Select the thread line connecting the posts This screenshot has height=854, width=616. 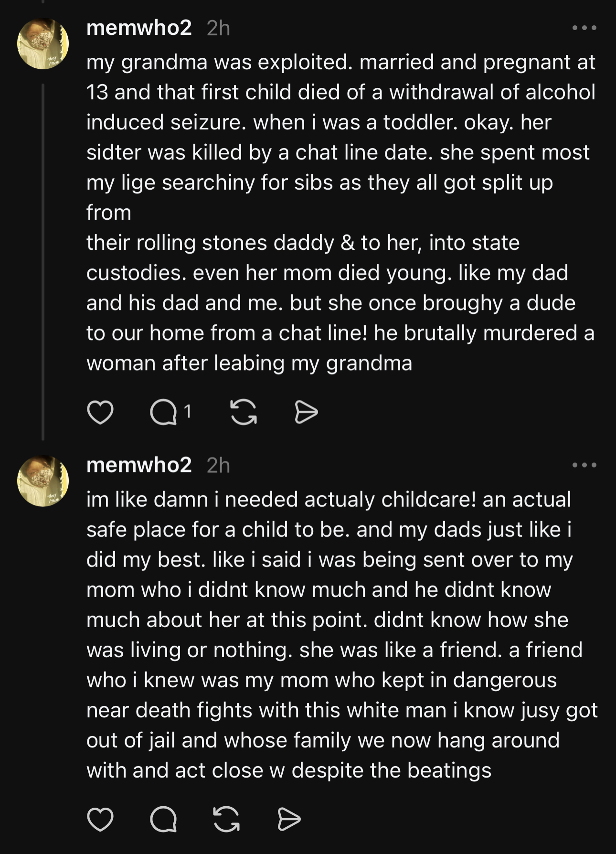[x=43, y=262]
